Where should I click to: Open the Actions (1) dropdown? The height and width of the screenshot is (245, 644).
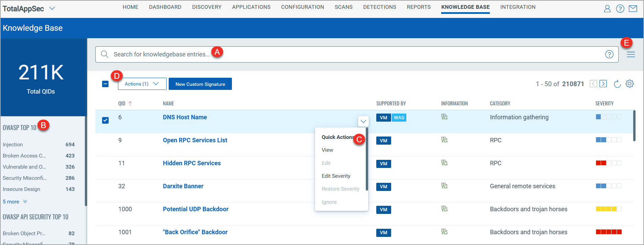coord(142,84)
